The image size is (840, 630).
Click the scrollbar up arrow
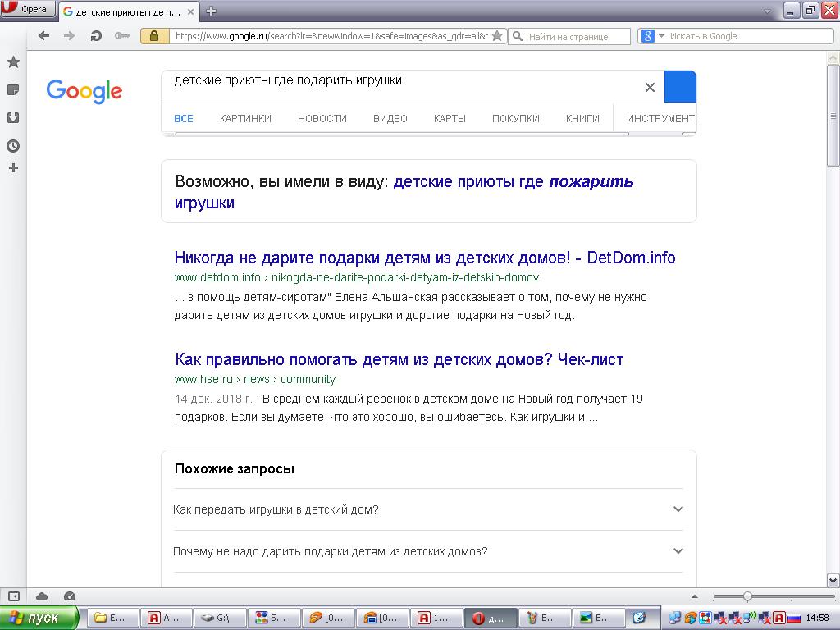point(833,58)
